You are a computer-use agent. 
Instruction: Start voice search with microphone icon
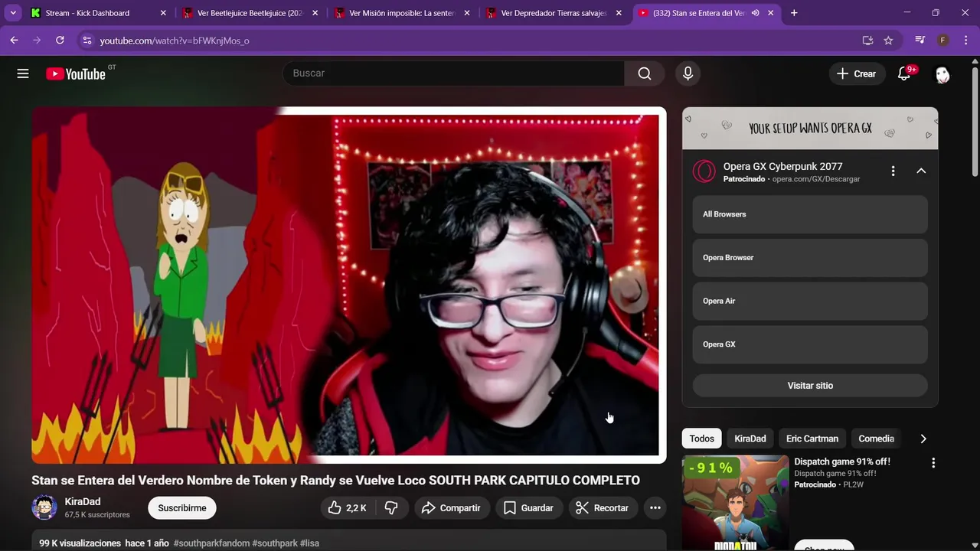(688, 73)
